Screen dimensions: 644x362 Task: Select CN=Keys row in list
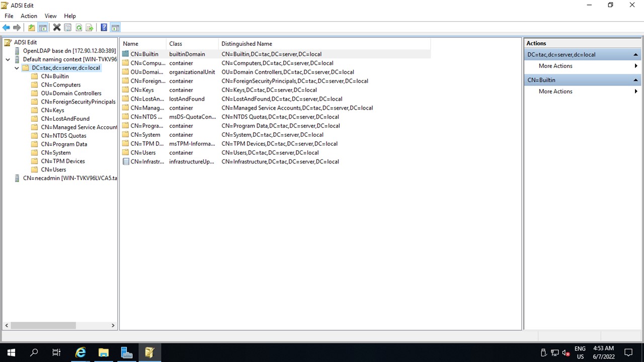pos(275,90)
